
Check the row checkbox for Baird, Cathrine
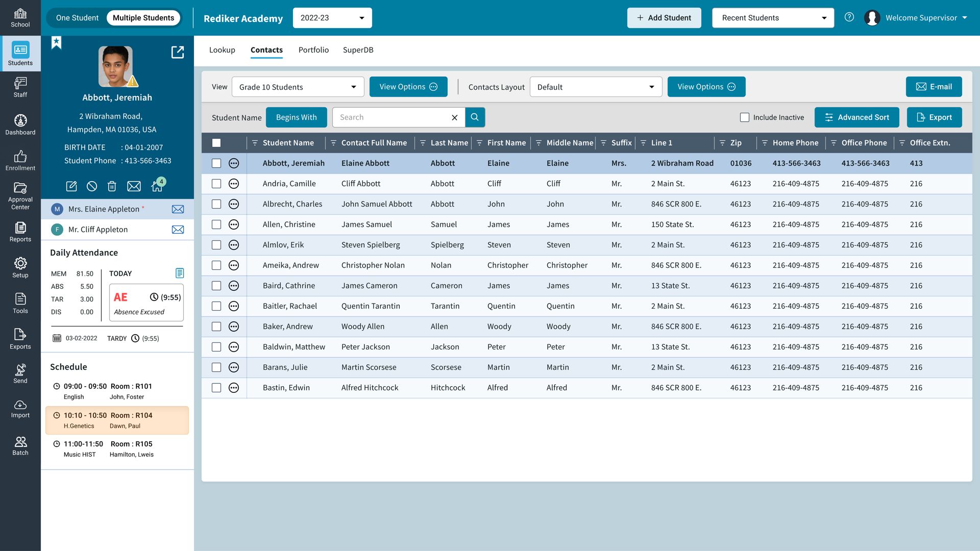coord(216,286)
